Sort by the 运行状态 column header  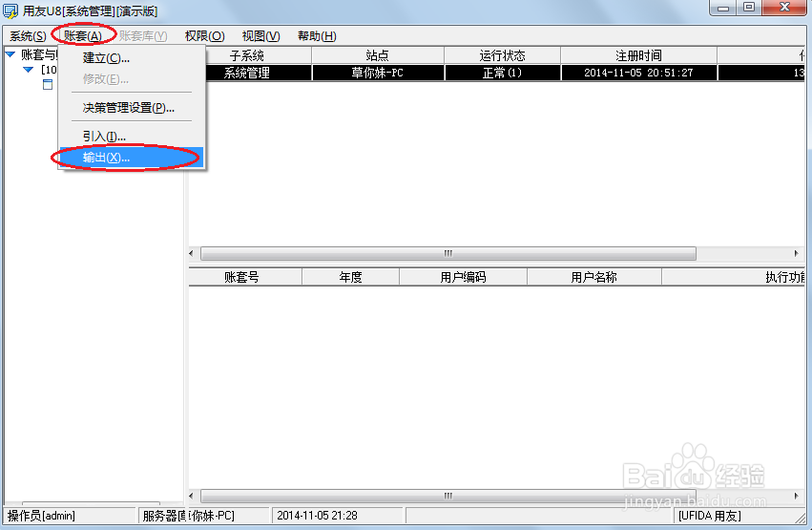coord(502,55)
